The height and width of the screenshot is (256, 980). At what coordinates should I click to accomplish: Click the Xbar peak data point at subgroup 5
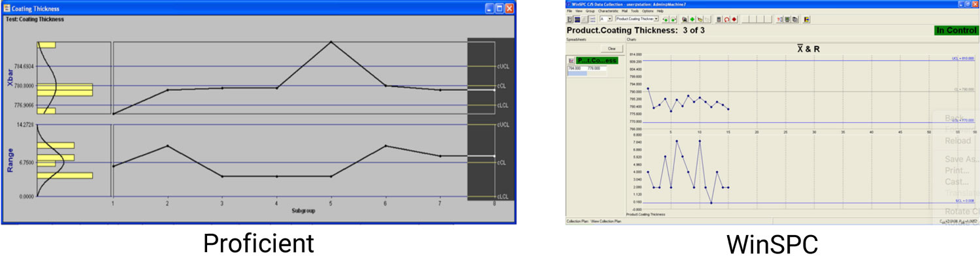point(331,42)
